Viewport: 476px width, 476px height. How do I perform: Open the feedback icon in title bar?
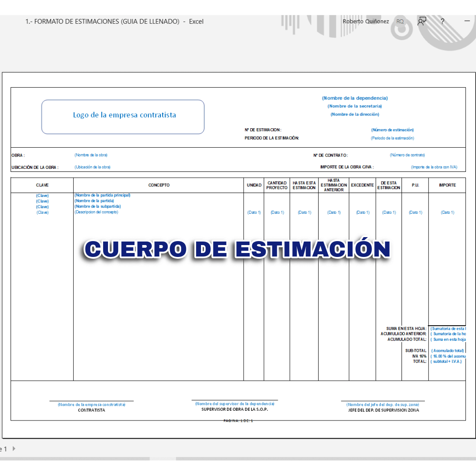point(422,21)
